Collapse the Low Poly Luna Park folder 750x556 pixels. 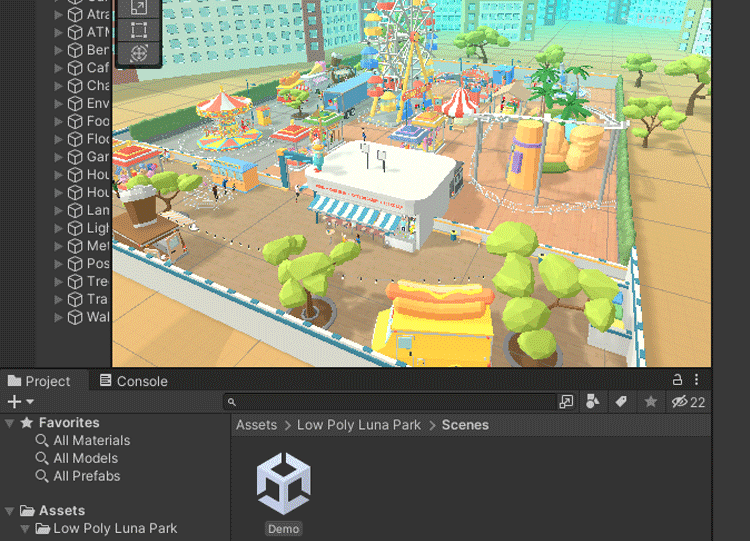tap(25, 529)
